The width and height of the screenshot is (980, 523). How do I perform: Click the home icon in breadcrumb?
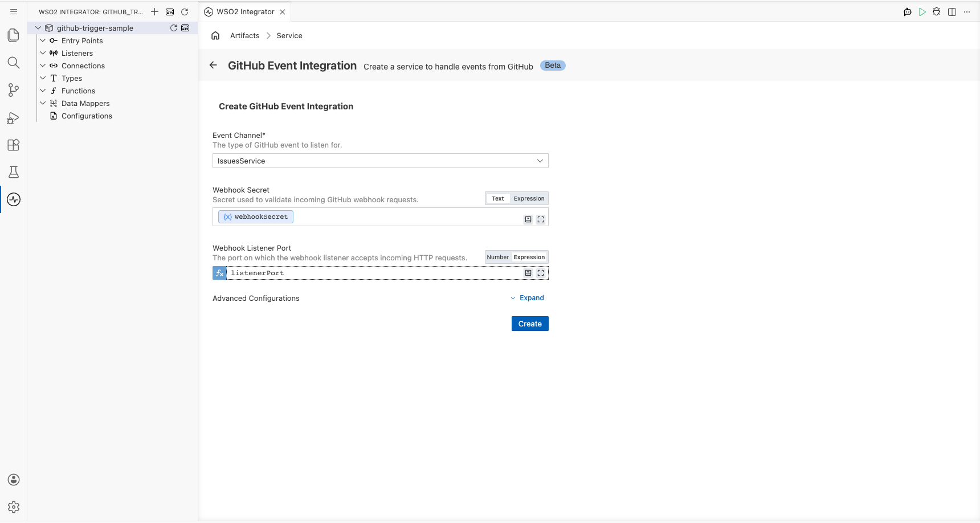point(215,35)
